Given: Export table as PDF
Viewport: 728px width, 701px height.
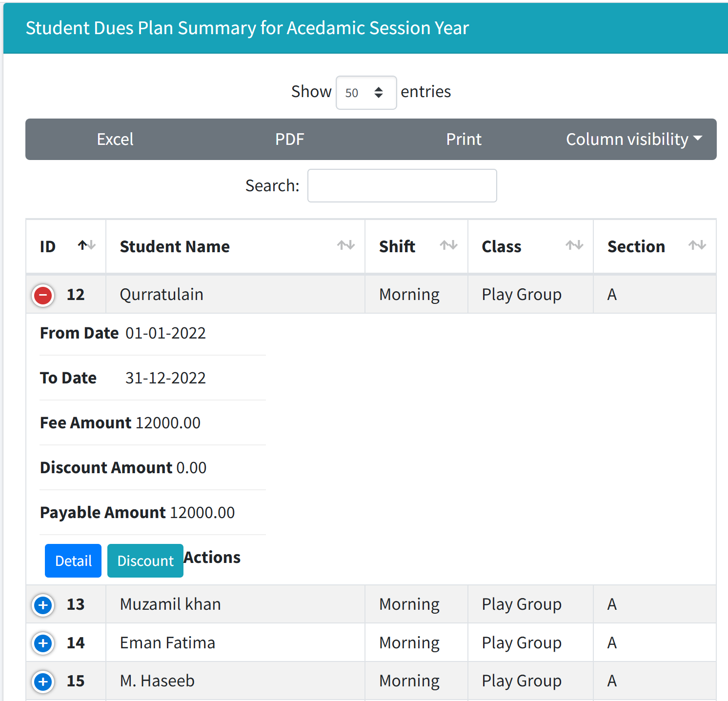Looking at the screenshot, I should [x=289, y=140].
